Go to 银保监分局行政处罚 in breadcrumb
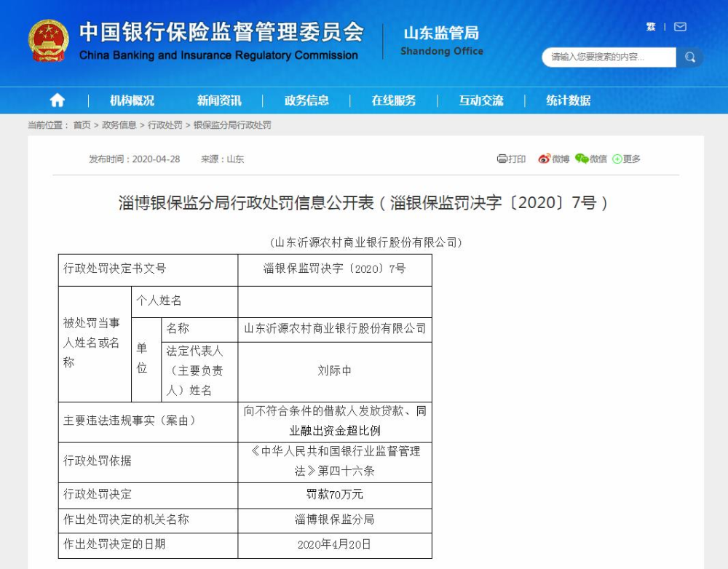The image size is (728, 569). 232,125
